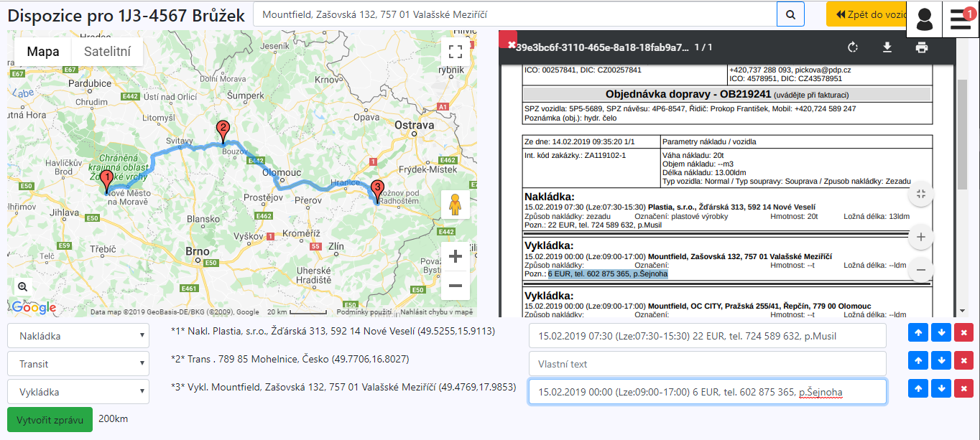
Task: Click the Váha nákladu: 20t line
Action: point(693,155)
